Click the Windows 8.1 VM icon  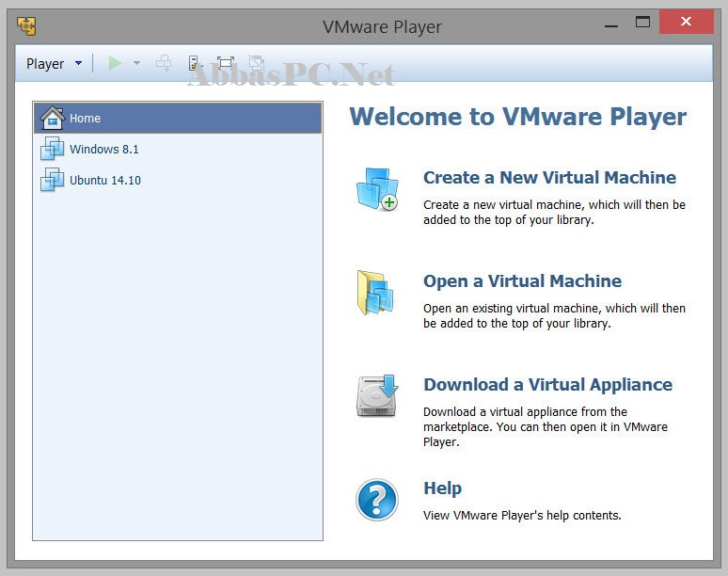point(52,149)
